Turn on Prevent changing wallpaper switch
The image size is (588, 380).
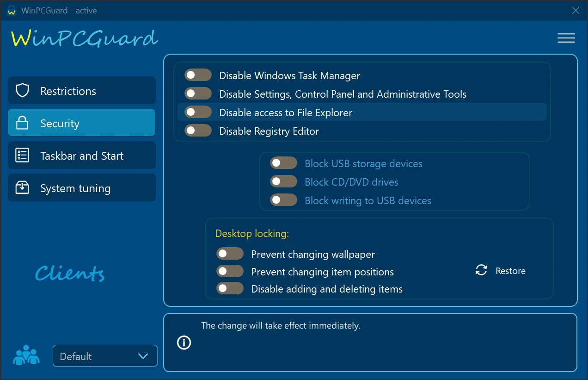click(230, 254)
